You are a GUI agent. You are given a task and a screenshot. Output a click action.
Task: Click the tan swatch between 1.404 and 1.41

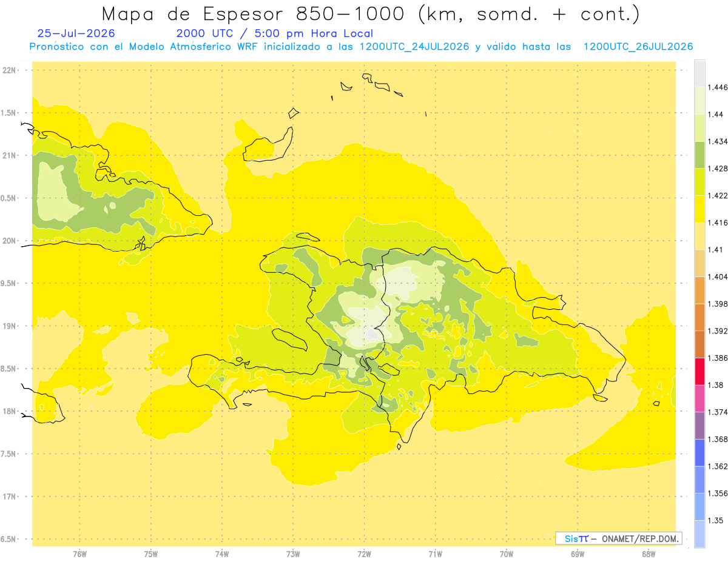(700, 263)
